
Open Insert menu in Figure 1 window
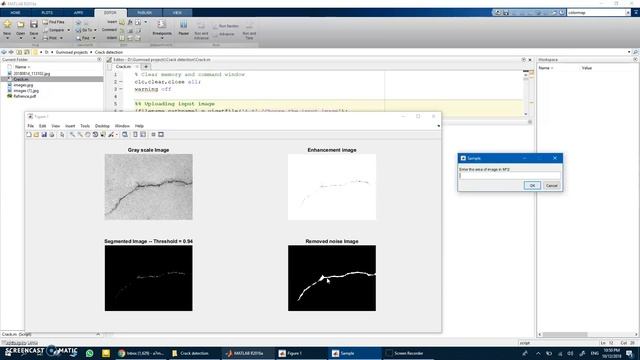coord(70,126)
